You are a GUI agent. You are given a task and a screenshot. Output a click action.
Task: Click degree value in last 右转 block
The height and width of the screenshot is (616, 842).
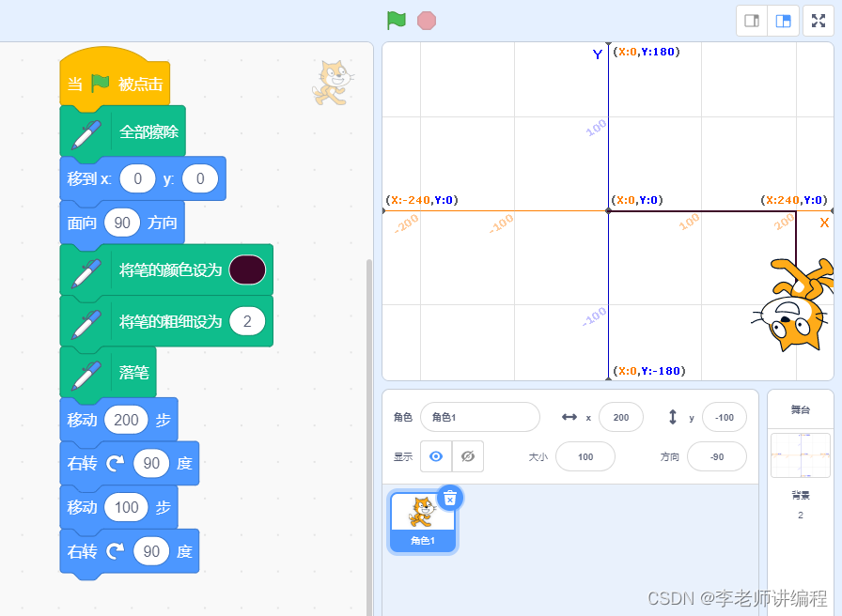[151, 551]
